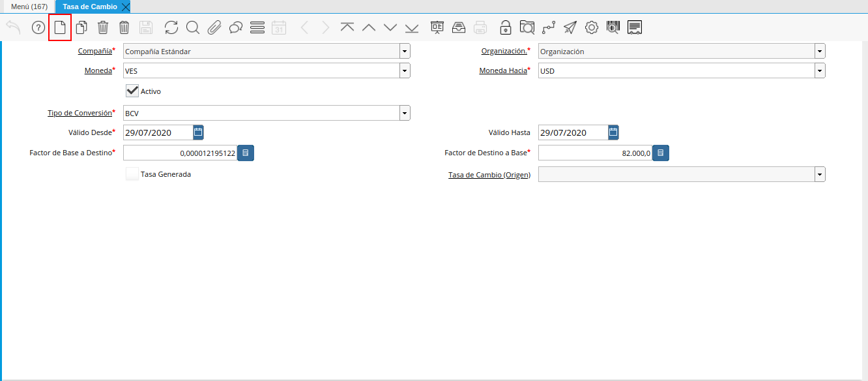Open zoom across folder-magnifier icon

coord(527,27)
